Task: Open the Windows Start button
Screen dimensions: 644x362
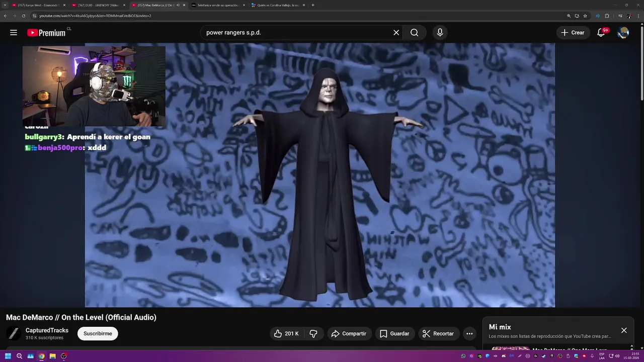Action: pos(8,356)
